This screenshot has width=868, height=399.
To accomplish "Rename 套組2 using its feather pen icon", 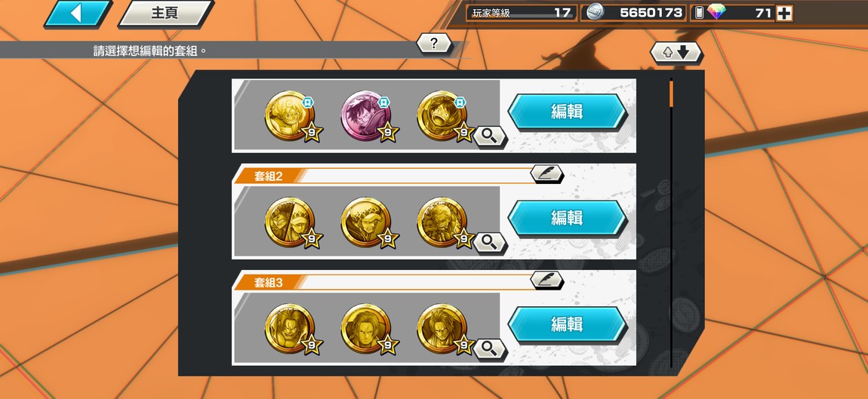I will (547, 173).
